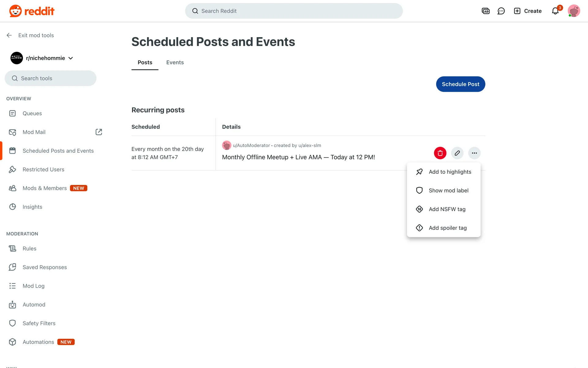This screenshot has height=368, width=588.
Task: Delete the recurring scheduled post
Action: [440, 153]
